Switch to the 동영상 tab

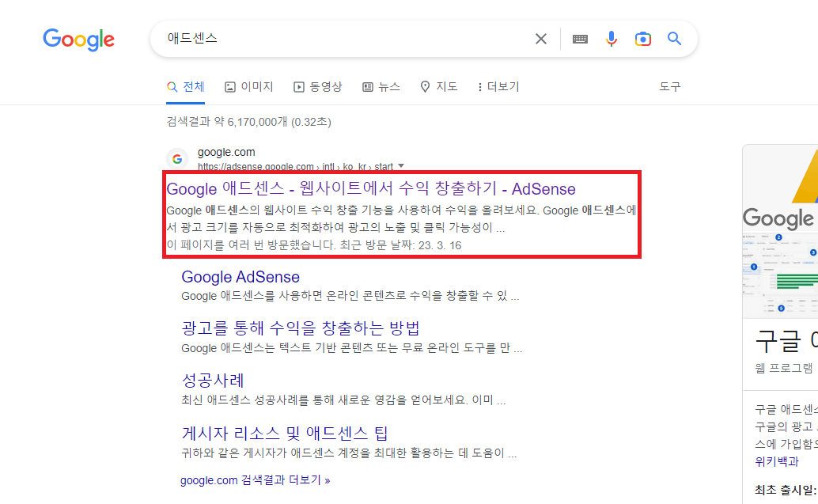tap(318, 86)
